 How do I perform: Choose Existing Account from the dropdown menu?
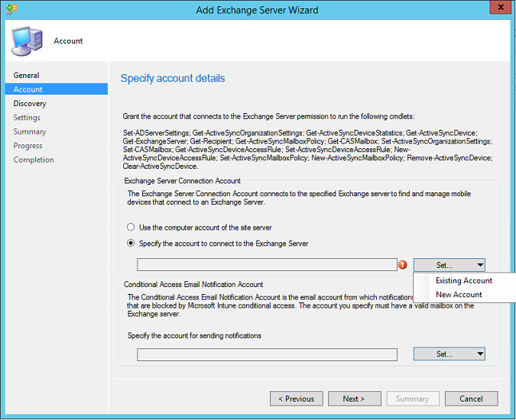coord(464,281)
